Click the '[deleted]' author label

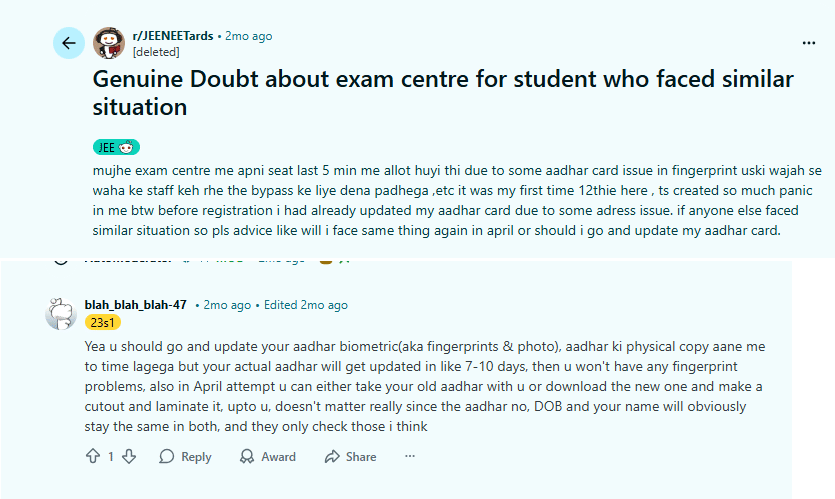coord(156,50)
